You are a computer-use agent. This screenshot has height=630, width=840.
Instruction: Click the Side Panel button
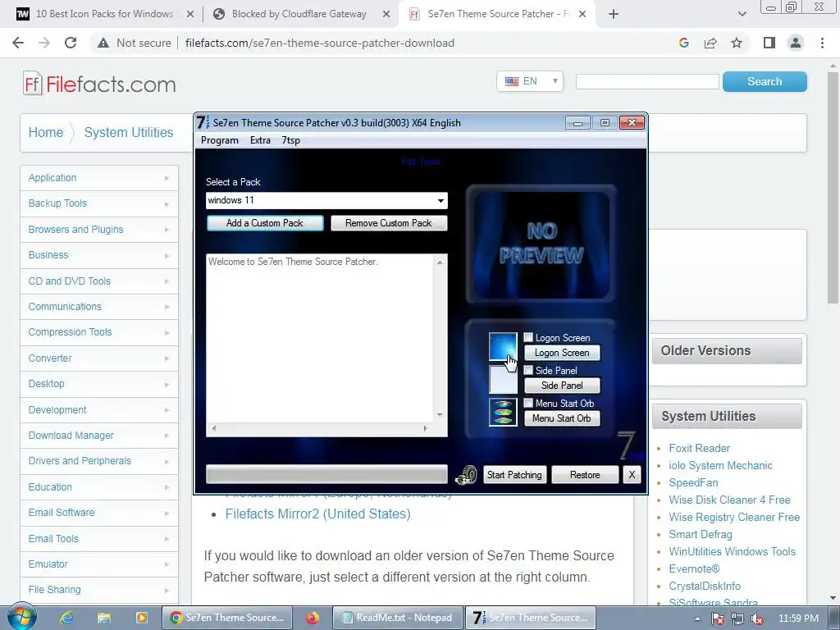click(562, 386)
